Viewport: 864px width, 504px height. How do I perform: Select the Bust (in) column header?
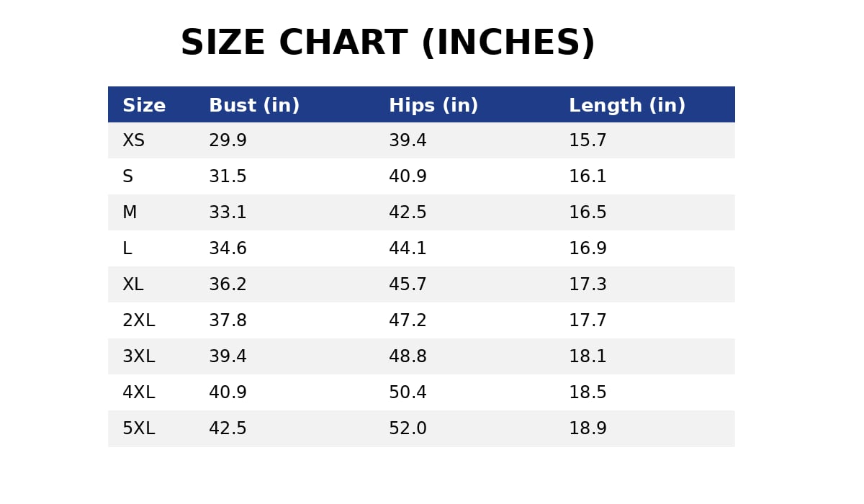coord(254,106)
